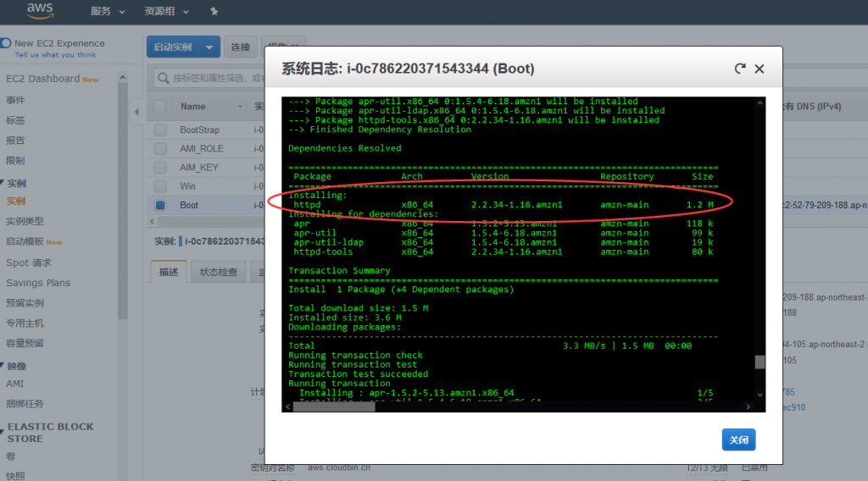The width and height of the screenshot is (868, 481).
Task: Close the system log dialog with X
Action: coord(759,69)
